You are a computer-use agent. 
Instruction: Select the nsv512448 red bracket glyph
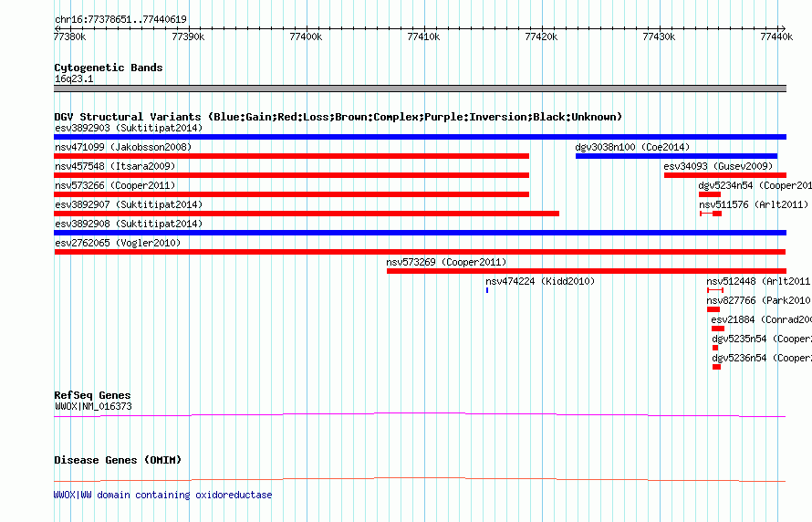pyautogui.click(x=715, y=290)
